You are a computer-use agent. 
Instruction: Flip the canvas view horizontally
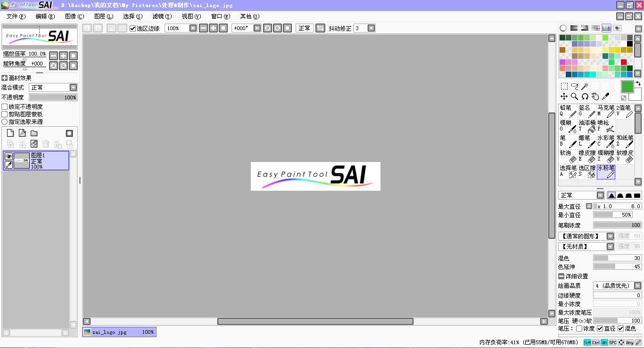pyautogui.click(x=320, y=28)
